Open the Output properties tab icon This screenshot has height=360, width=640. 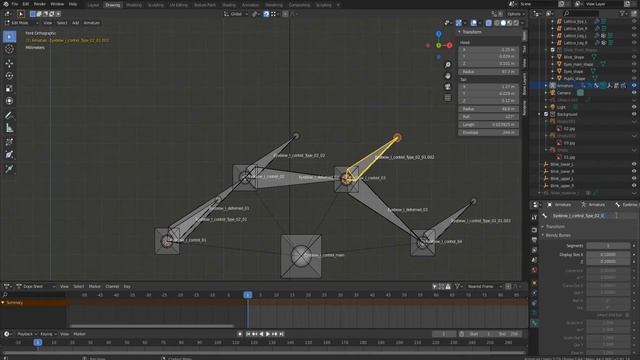pyautogui.click(x=534, y=240)
